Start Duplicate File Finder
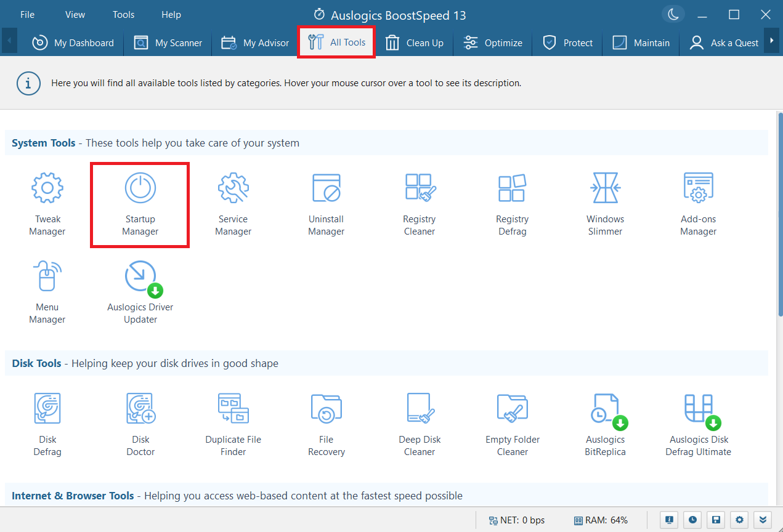The image size is (783, 532). pyautogui.click(x=233, y=425)
